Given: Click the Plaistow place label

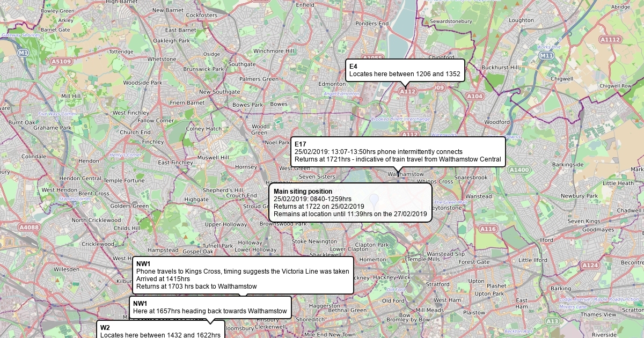Looking at the screenshot, I should point(474,312).
